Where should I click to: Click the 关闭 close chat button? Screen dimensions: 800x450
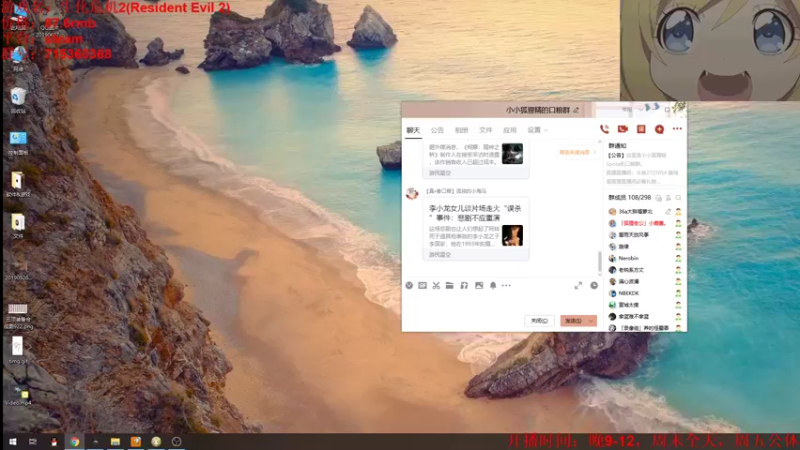(x=539, y=321)
